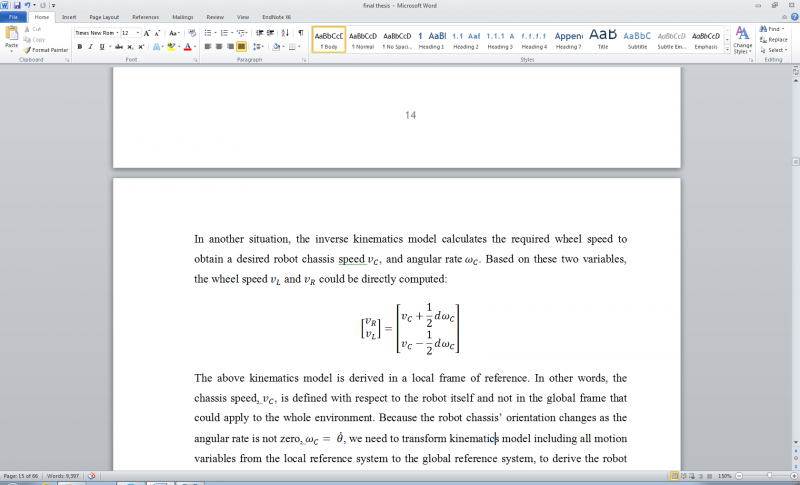Toggle Show/Hide paragraph marks
The height and width of the screenshot is (485, 800).
(x=301, y=33)
